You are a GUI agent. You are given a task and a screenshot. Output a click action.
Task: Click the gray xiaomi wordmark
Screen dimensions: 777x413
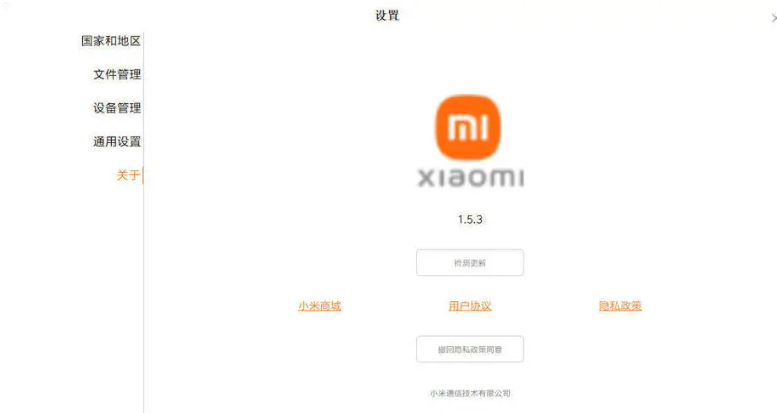click(x=470, y=177)
